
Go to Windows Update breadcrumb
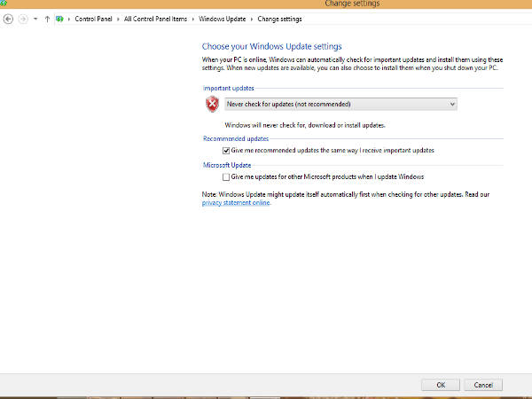coord(222,18)
